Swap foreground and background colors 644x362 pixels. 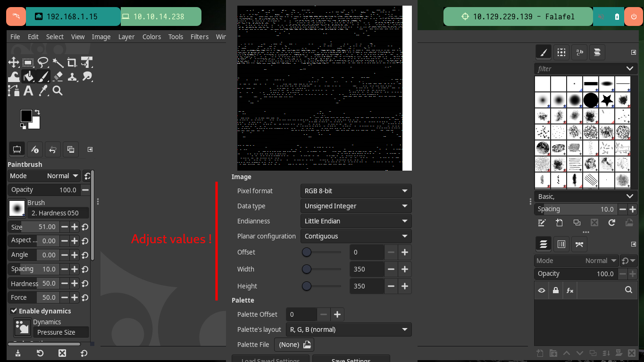37,112
